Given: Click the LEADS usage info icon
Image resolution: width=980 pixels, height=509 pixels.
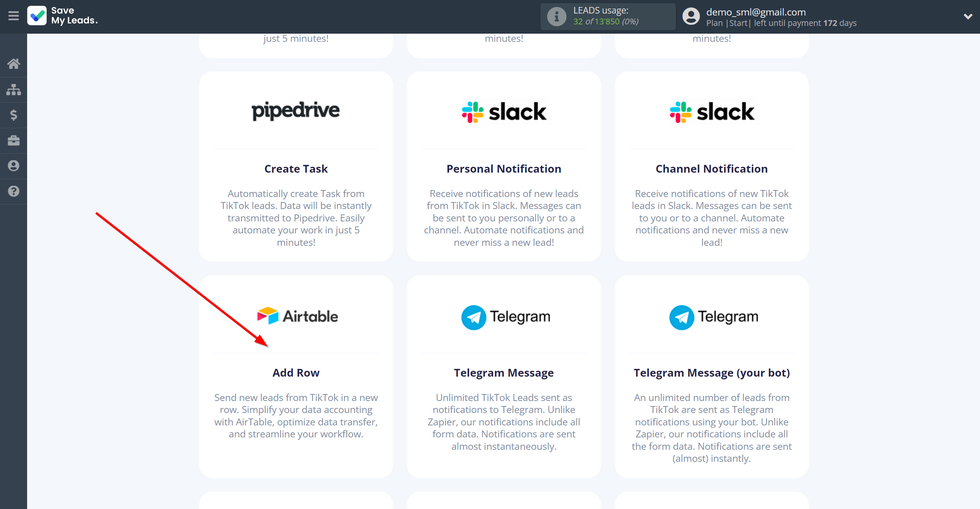Looking at the screenshot, I should (x=557, y=16).
